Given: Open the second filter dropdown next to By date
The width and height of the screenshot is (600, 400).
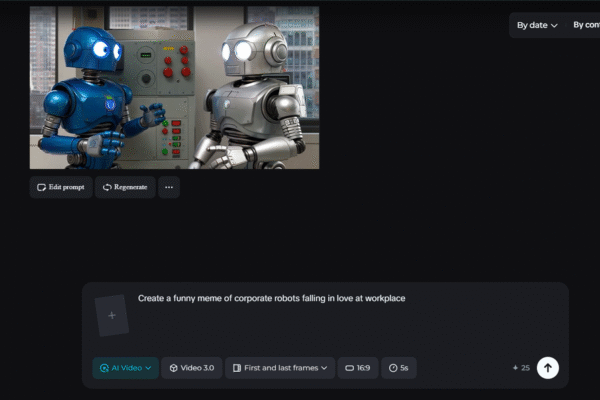Looking at the screenshot, I should [x=585, y=25].
